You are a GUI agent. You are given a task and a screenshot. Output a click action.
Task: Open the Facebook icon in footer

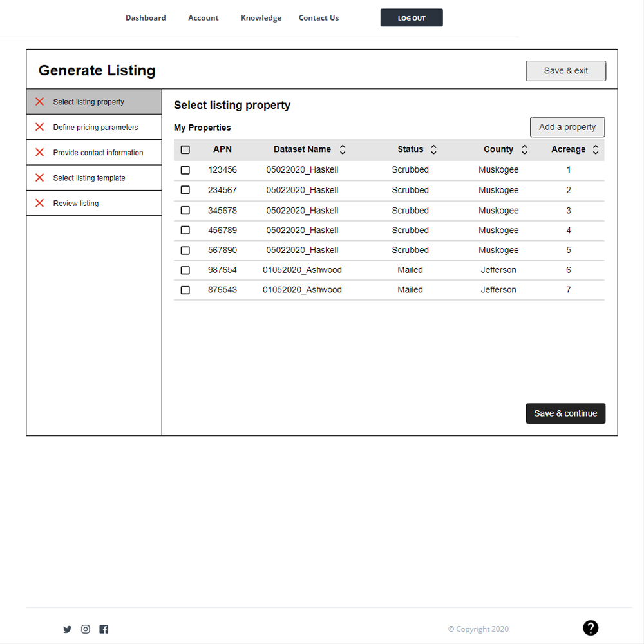tap(104, 629)
